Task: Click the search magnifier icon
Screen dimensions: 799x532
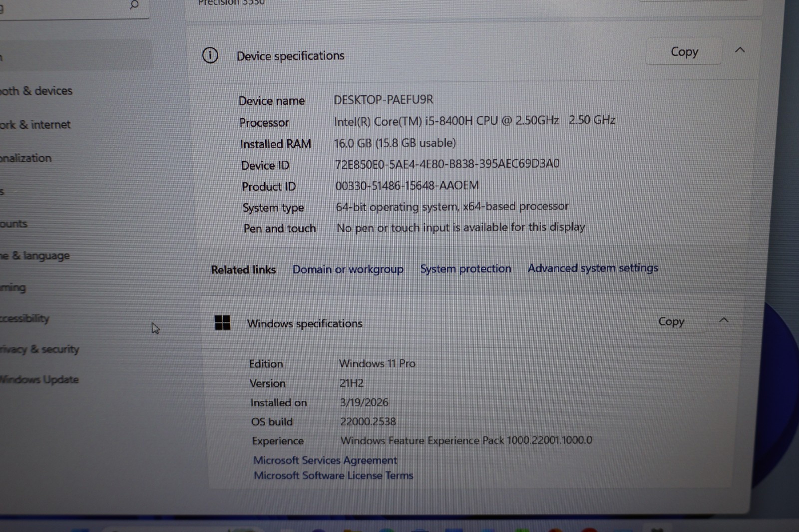Action: (x=134, y=4)
